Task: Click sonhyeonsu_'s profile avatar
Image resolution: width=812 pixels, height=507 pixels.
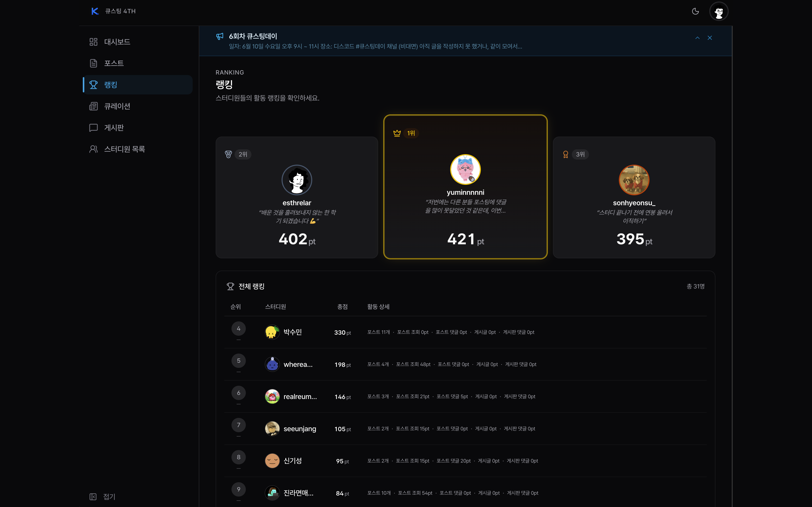Action: click(x=634, y=180)
